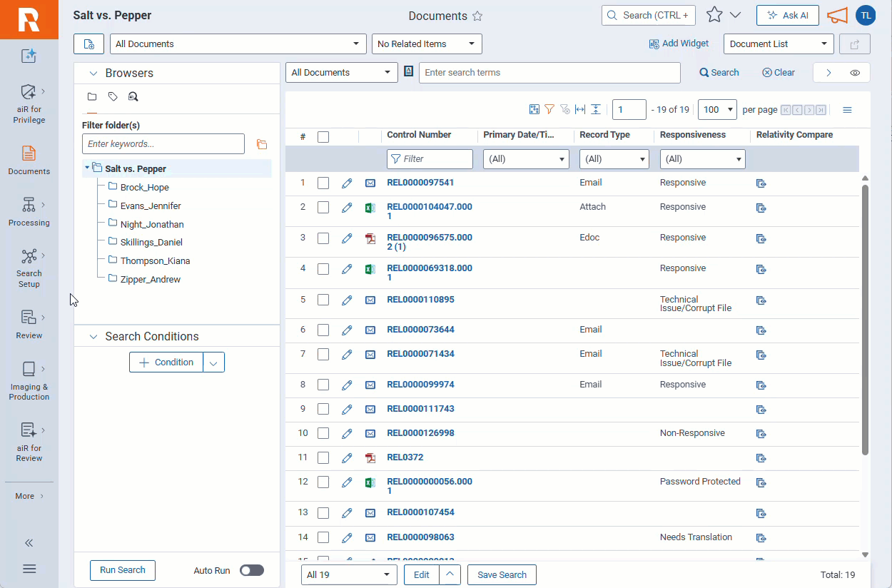The height and width of the screenshot is (588, 892).
Task: Click the Enter search terms field
Action: (x=549, y=72)
